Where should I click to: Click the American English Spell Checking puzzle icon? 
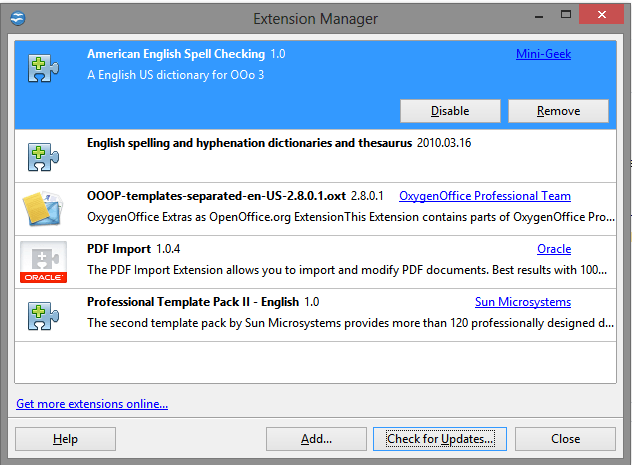43,68
